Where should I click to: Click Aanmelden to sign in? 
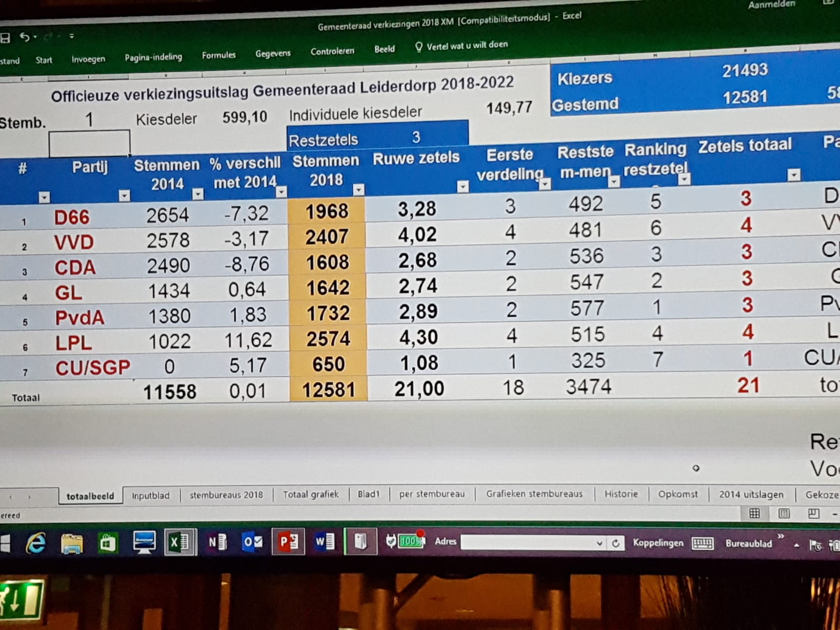[771, 5]
